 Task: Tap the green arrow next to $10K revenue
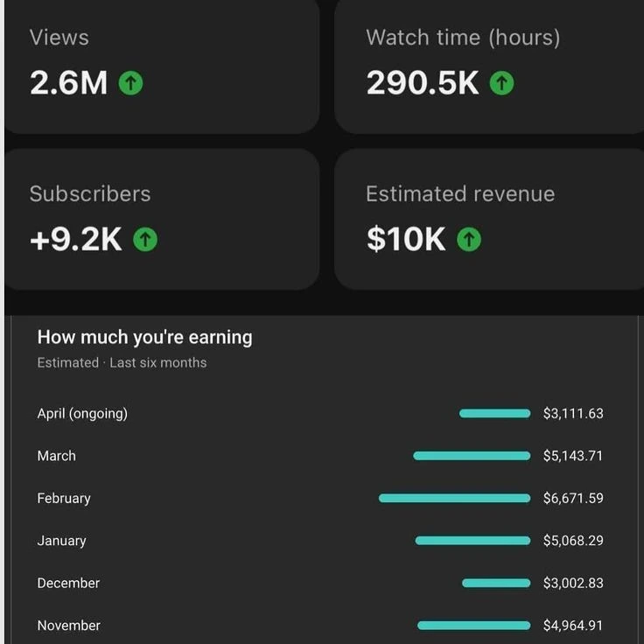coord(469,240)
